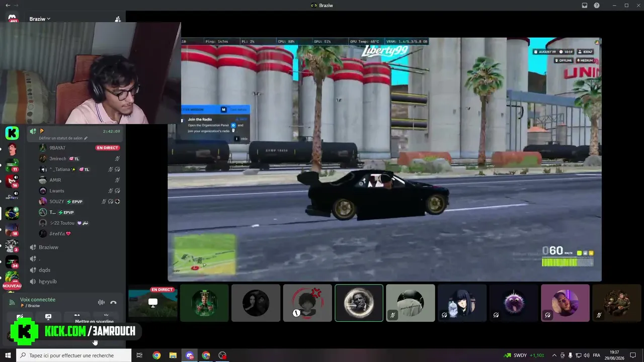Open the server icon with the 16 badge
This screenshot has width=644, height=362.
click(12, 181)
